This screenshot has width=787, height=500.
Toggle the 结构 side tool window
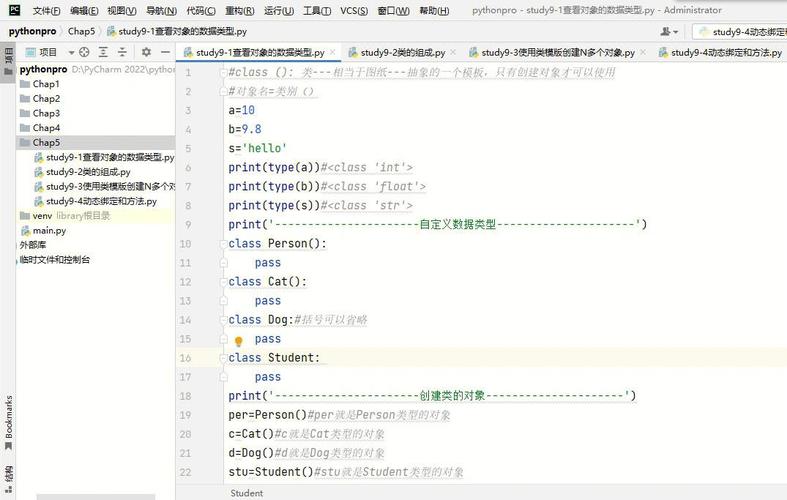point(8,478)
